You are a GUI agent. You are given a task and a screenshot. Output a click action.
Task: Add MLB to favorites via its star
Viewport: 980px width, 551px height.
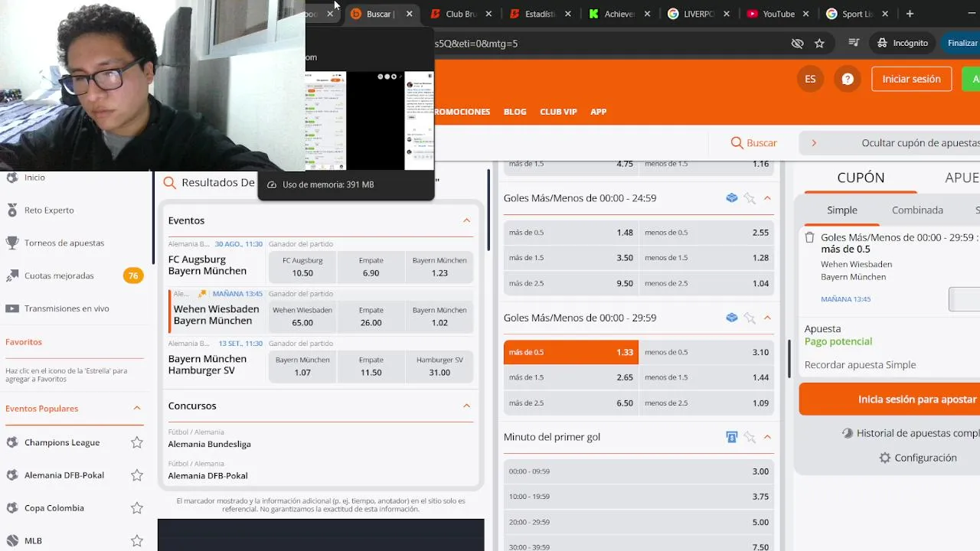point(137,541)
